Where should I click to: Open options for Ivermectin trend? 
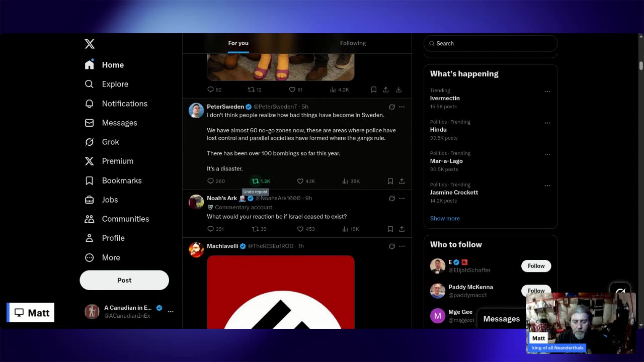(x=547, y=92)
